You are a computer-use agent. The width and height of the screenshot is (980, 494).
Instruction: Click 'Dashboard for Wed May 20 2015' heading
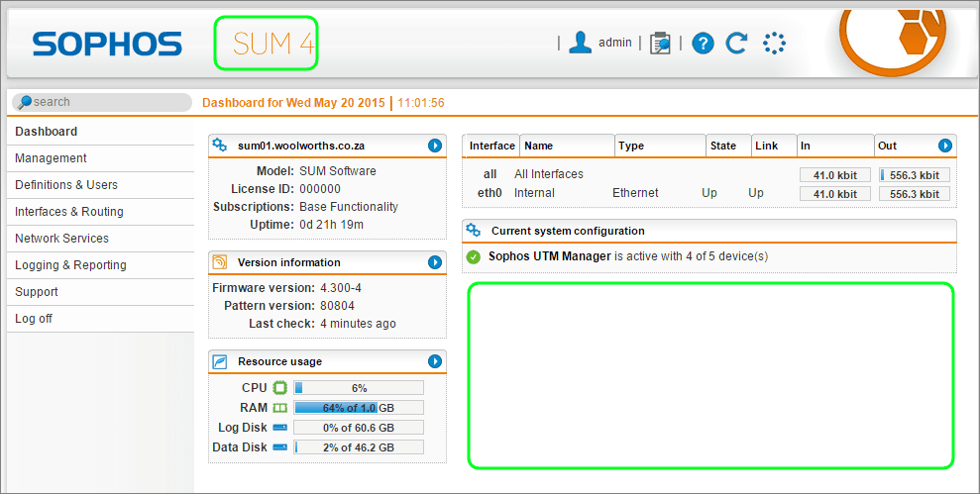point(293,102)
